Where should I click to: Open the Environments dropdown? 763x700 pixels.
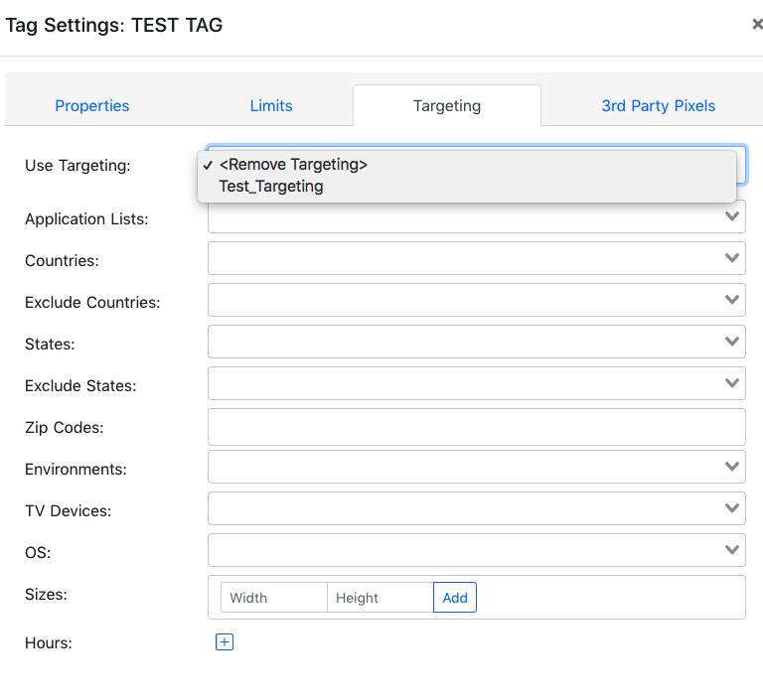pyautogui.click(x=477, y=467)
